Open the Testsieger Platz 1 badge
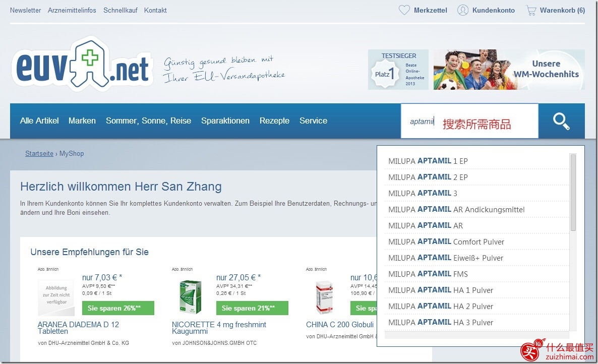 (x=398, y=70)
